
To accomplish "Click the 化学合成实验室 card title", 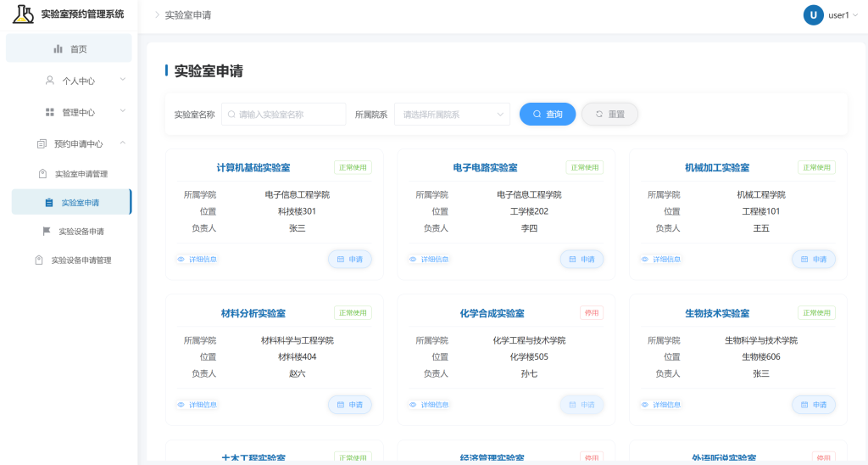I will (x=492, y=313).
